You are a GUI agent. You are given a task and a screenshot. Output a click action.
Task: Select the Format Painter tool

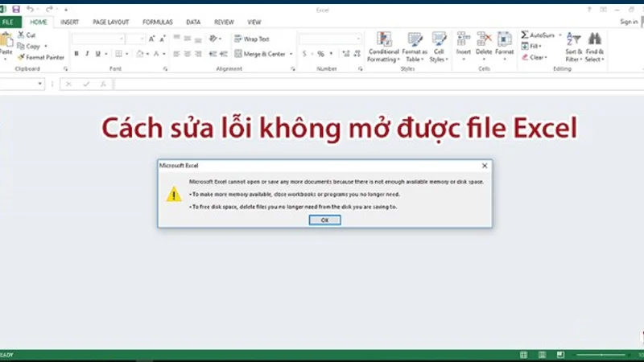click(x=41, y=57)
